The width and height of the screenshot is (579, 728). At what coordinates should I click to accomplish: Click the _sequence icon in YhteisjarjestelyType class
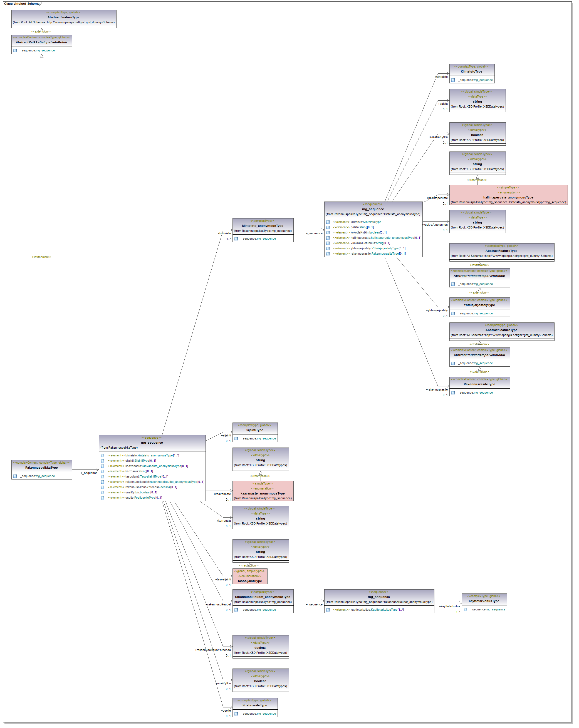(x=453, y=313)
